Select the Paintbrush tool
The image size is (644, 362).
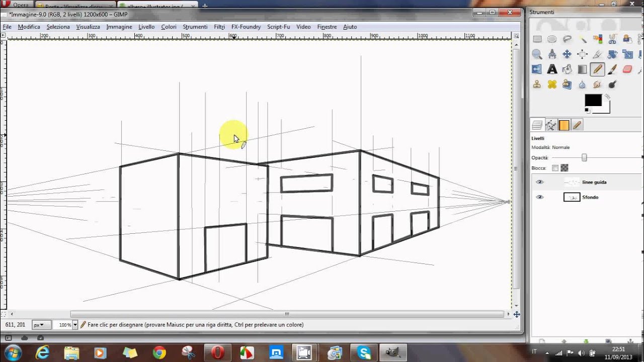click(x=612, y=69)
